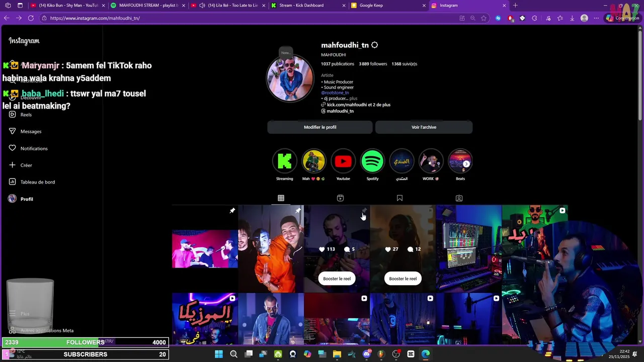The height and width of the screenshot is (362, 644).
Task: Open Tableau de bord dashboard
Action: pyautogui.click(x=32, y=182)
